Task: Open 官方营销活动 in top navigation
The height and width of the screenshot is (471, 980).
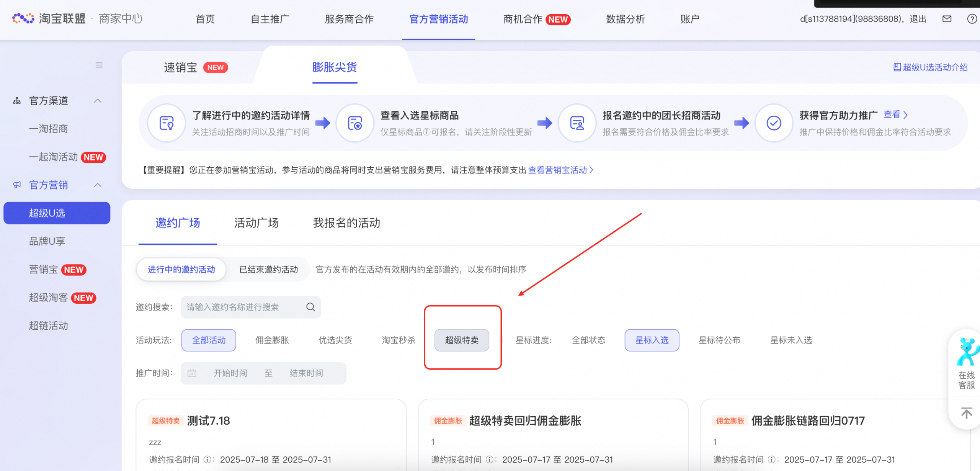Action: point(439,19)
